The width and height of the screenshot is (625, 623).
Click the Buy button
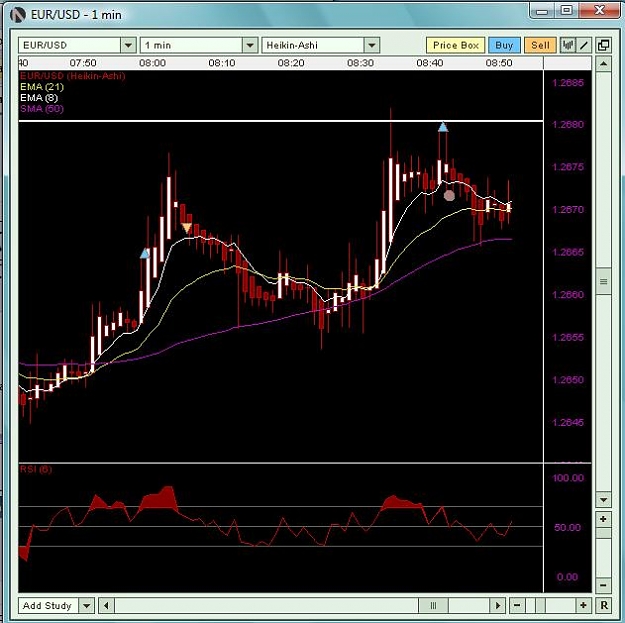pos(504,45)
